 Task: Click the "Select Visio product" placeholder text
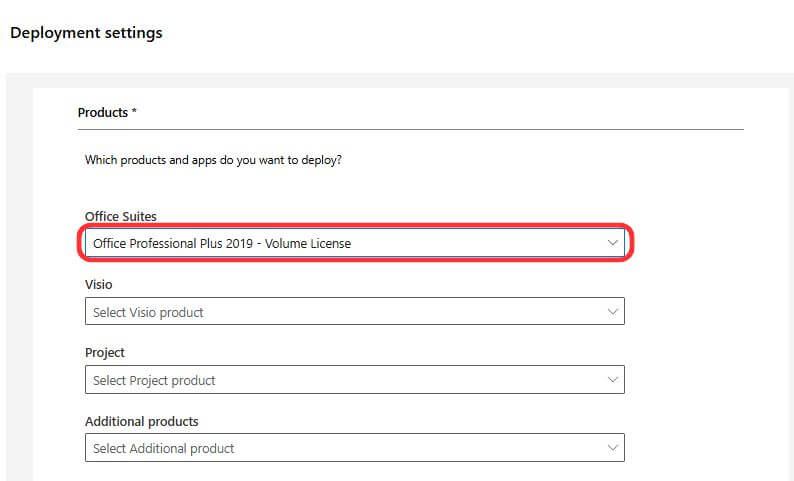click(x=148, y=312)
